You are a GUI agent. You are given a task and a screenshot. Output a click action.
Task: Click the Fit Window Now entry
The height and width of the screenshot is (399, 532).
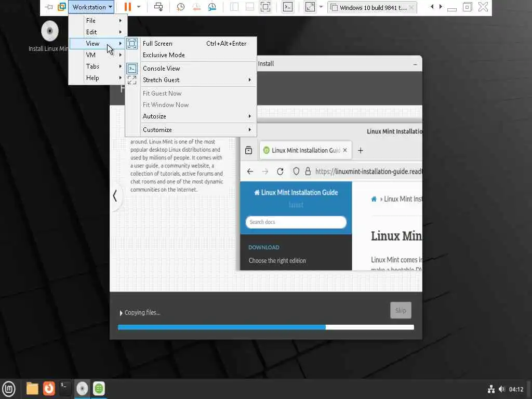point(191,105)
